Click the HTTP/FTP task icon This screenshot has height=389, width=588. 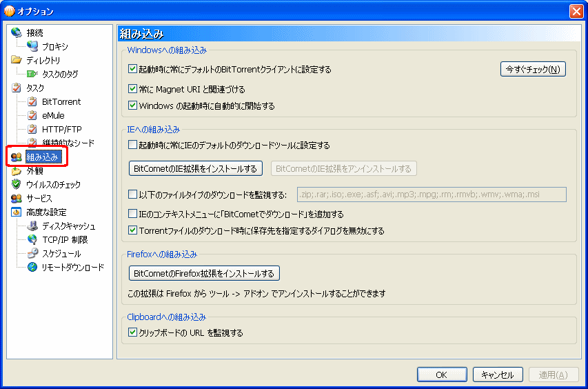point(32,129)
